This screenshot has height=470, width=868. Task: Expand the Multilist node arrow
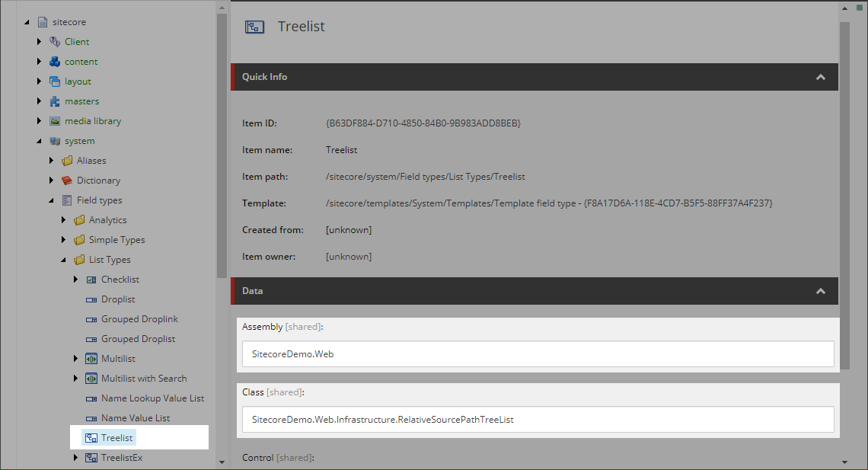tap(75, 359)
